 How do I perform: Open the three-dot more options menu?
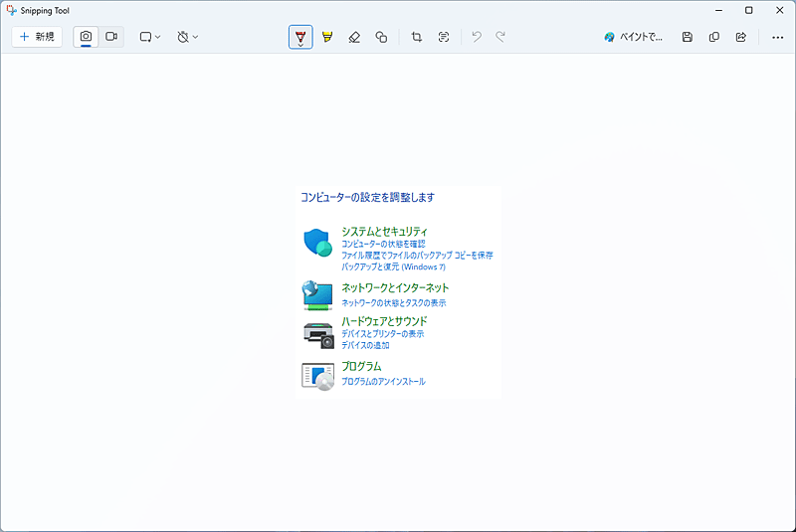point(777,37)
